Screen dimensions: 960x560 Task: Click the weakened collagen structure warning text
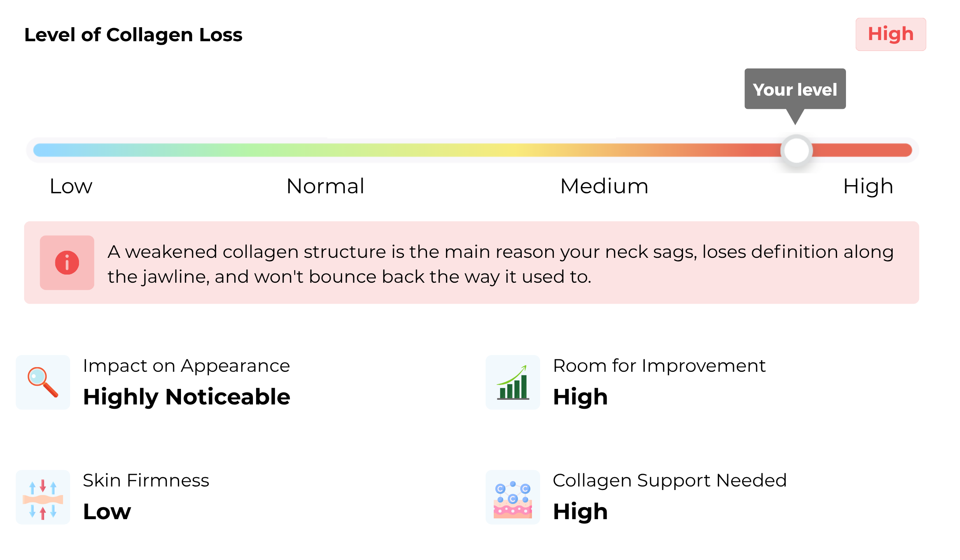click(500, 264)
